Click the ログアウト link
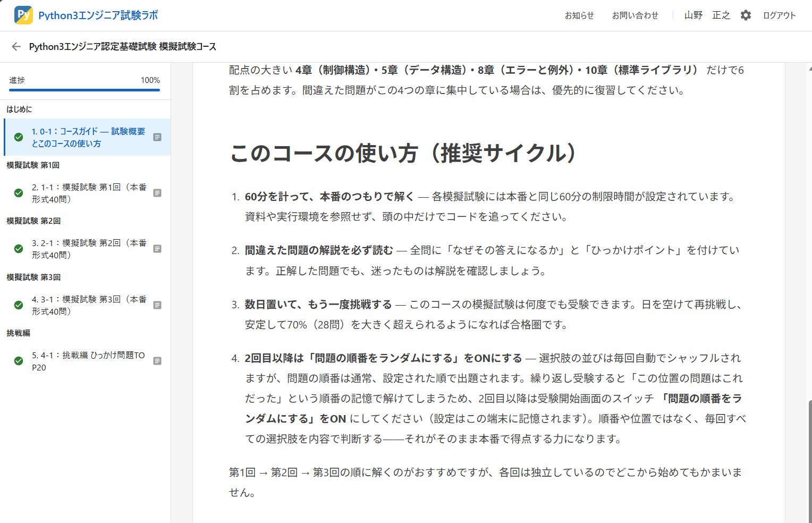 click(x=780, y=15)
